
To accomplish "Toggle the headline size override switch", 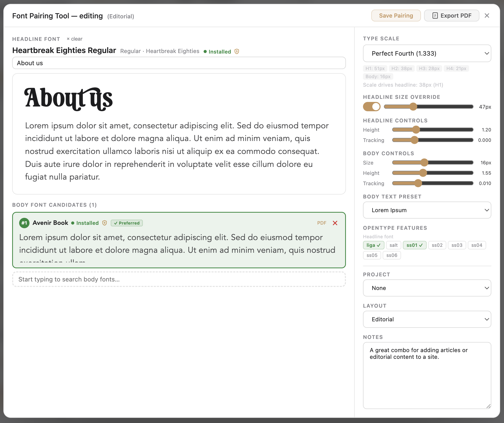I will point(372,107).
